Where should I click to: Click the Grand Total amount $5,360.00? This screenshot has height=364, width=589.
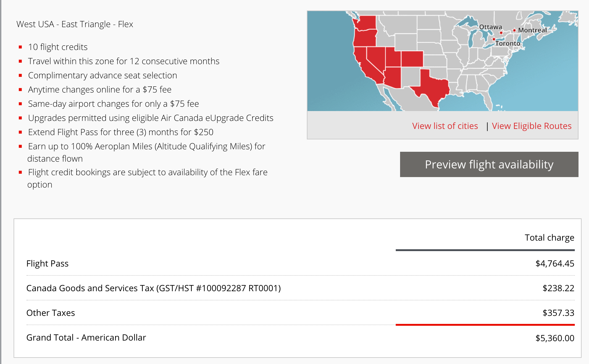coord(555,338)
